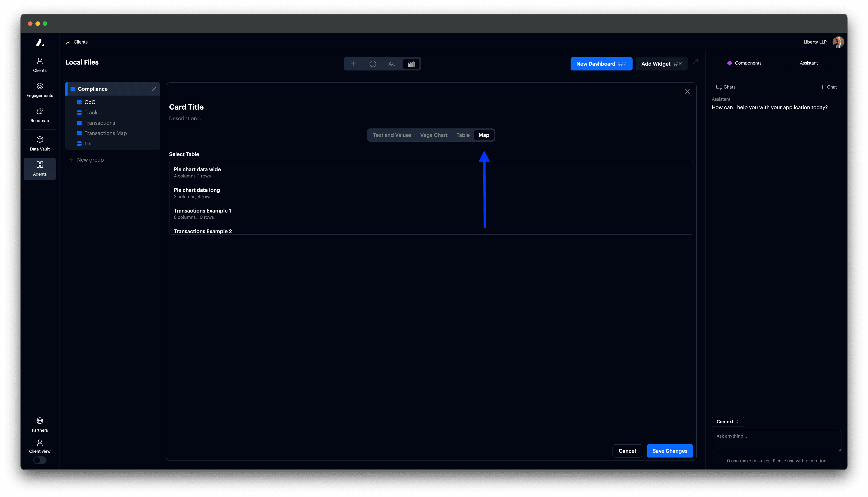Collapse the Compliance group

(x=154, y=89)
